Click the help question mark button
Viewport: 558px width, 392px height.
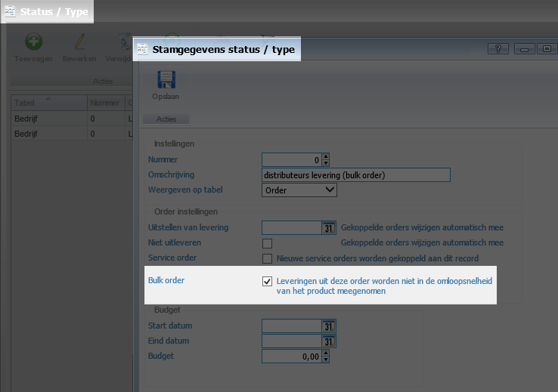(x=498, y=49)
